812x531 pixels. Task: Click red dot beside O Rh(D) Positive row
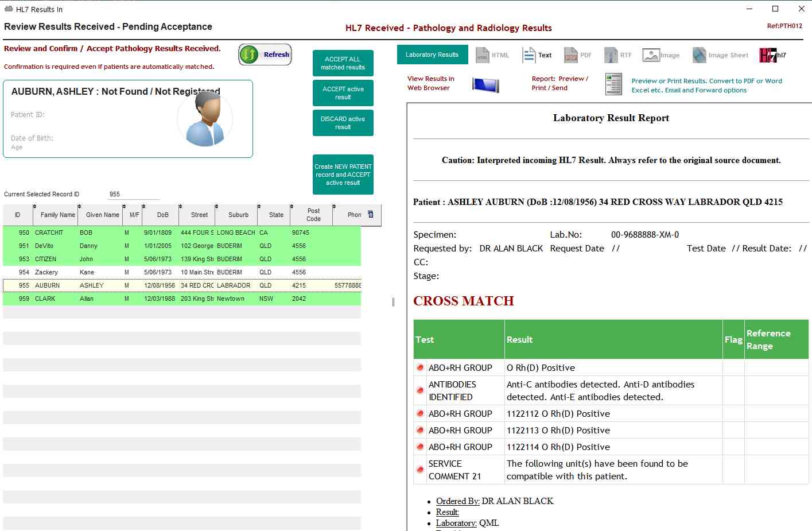420,367
